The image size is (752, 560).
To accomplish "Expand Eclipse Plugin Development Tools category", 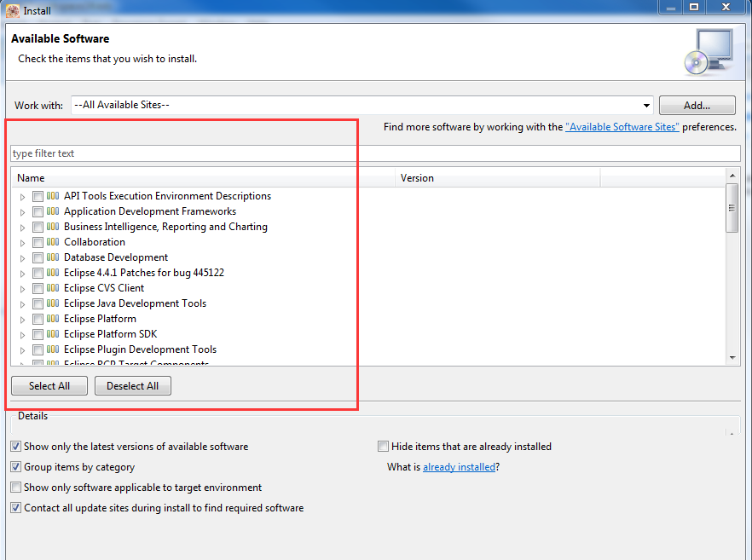I will [x=23, y=350].
